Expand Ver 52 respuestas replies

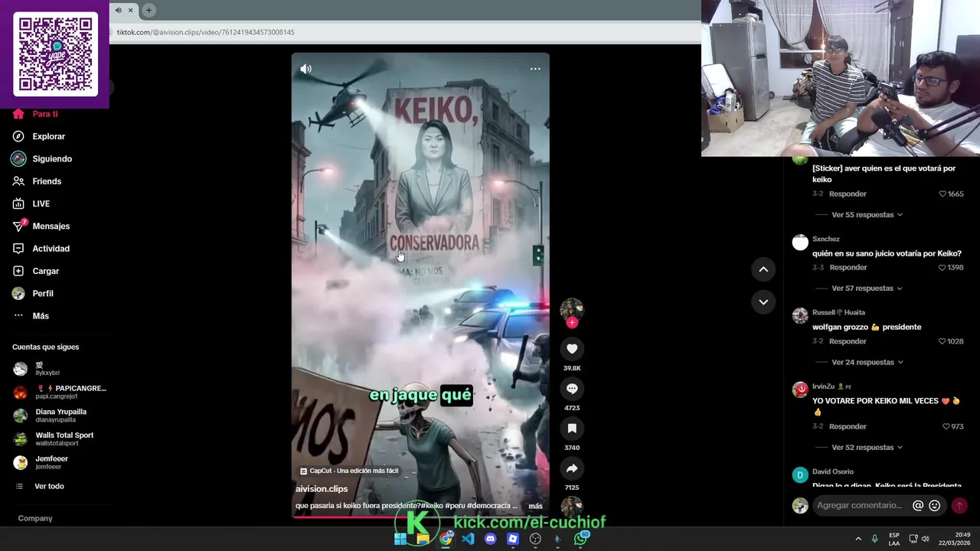(x=867, y=447)
